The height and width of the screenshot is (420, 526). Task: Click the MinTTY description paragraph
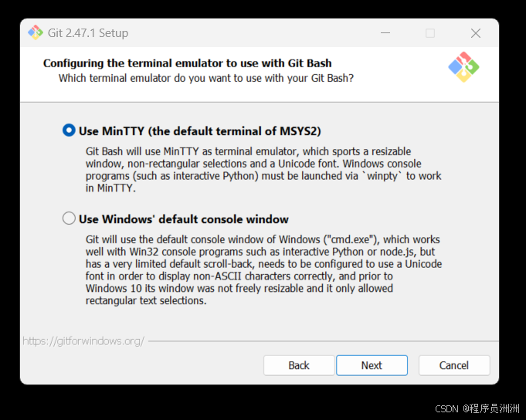[x=263, y=170]
